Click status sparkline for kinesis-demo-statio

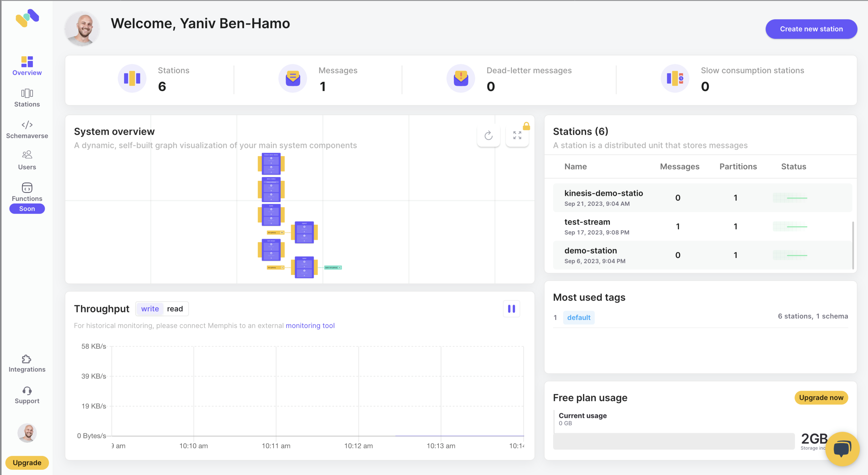[x=790, y=198]
